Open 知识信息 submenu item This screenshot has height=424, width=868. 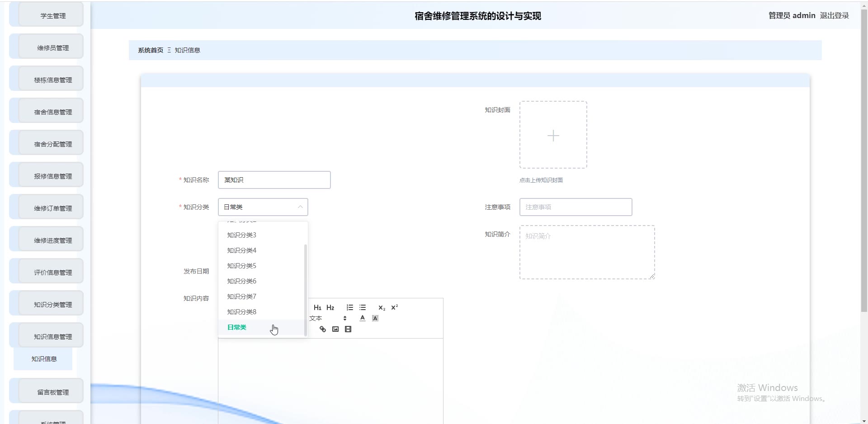pyautogui.click(x=43, y=359)
